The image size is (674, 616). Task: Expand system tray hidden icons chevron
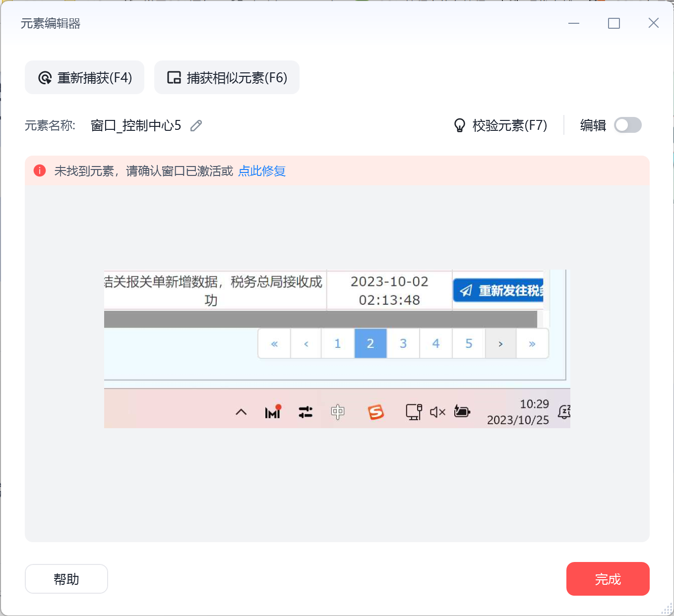pos(241,412)
